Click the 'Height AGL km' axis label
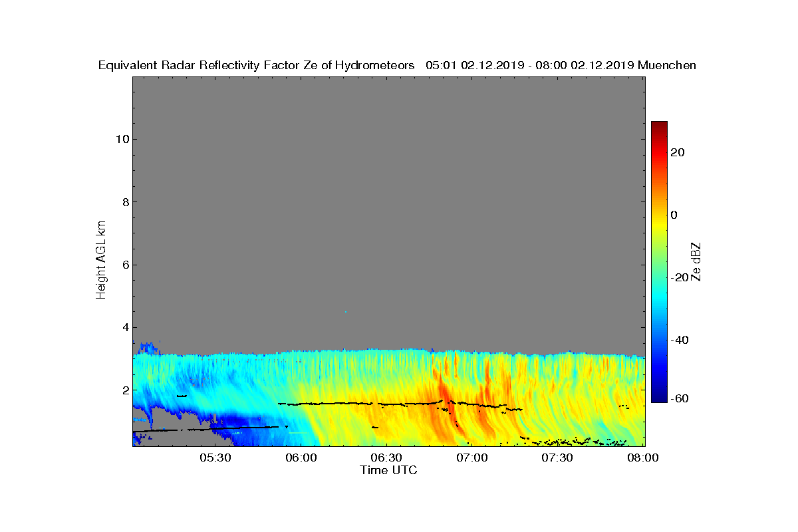This screenshot has height=532, width=798. (x=101, y=261)
